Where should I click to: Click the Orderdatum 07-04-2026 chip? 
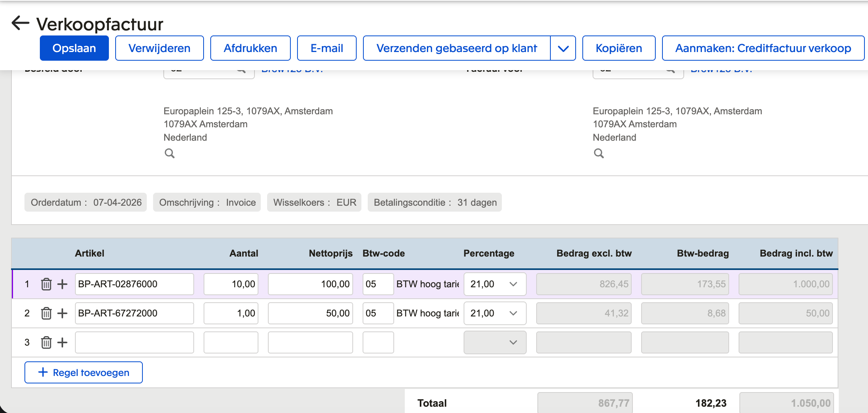coord(86,202)
